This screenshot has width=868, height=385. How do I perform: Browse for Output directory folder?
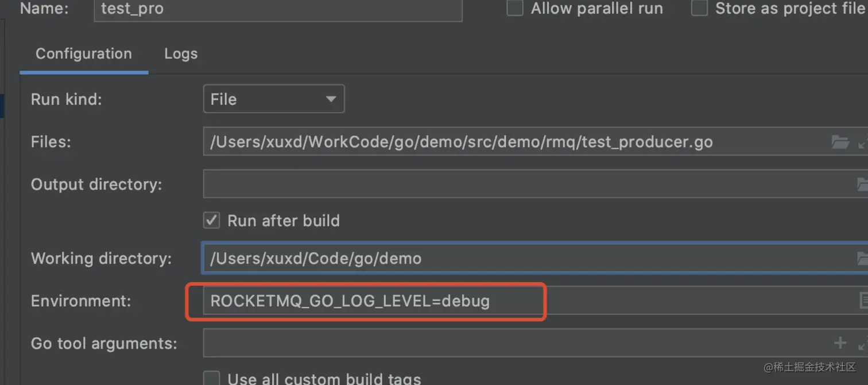862,184
